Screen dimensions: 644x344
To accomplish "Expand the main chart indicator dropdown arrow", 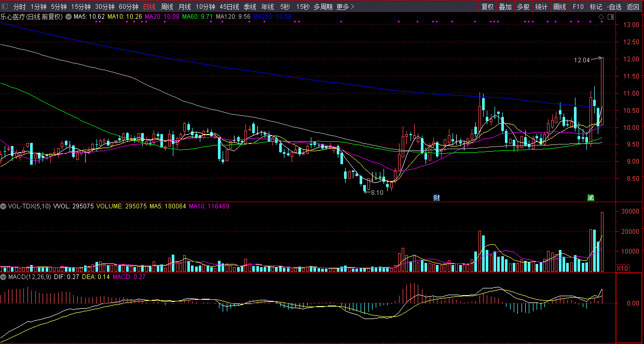I will [x=68, y=17].
